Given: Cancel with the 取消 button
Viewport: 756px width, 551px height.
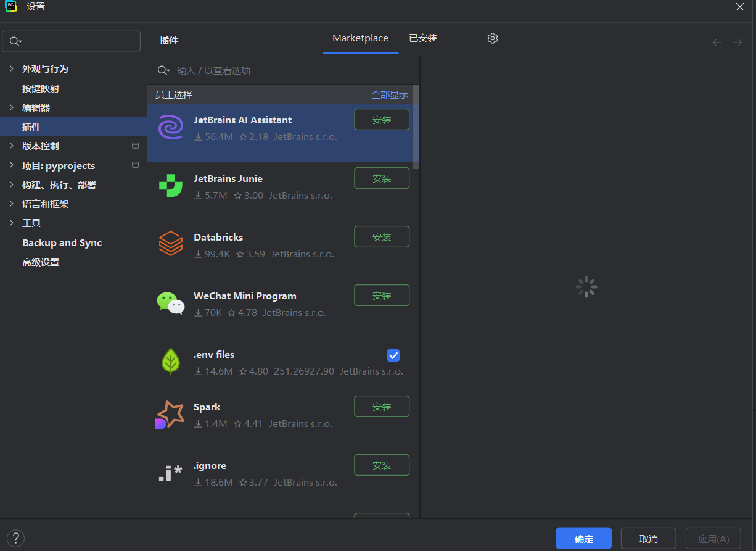Looking at the screenshot, I should (x=648, y=539).
